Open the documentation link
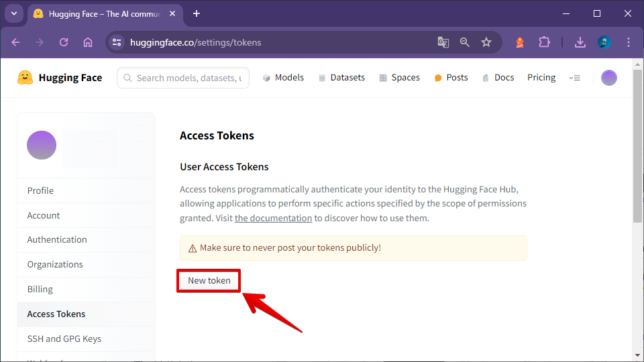The height and width of the screenshot is (362, 644). (x=273, y=218)
